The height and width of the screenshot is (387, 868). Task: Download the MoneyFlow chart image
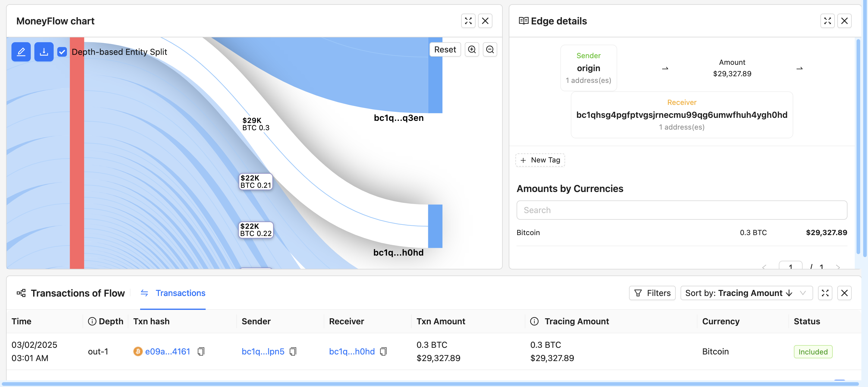(x=44, y=52)
